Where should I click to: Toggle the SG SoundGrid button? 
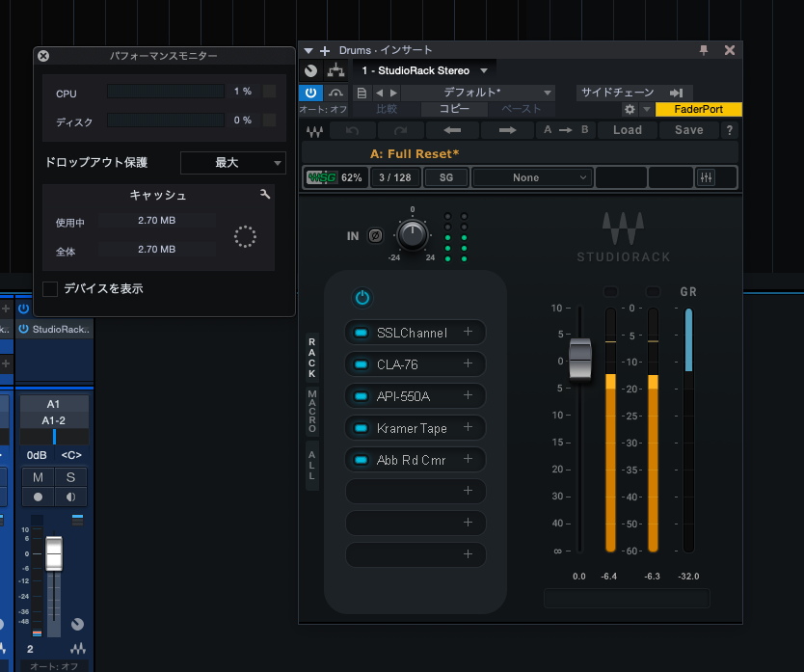click(446, 178)
